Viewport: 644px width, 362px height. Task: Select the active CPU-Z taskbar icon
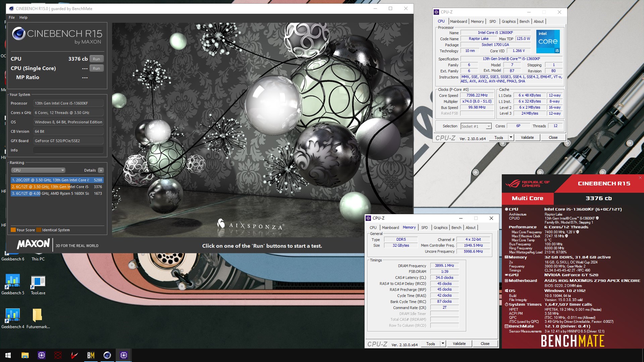(123, 355)
